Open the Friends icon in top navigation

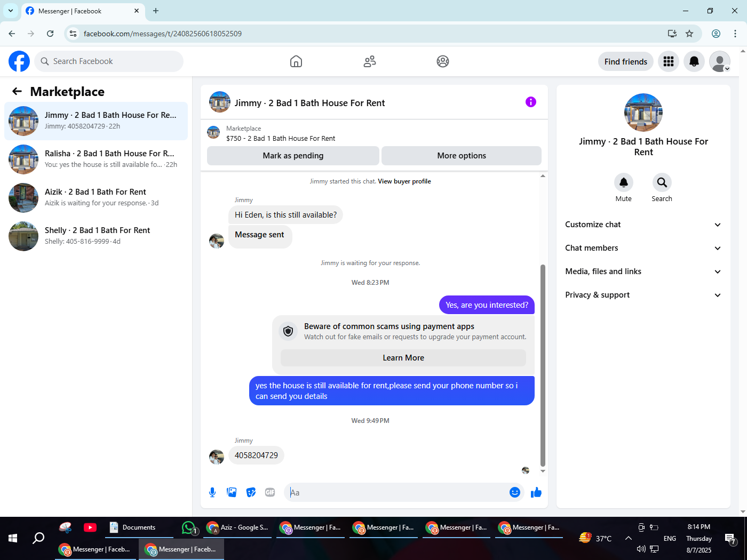[x=370, y=61]
